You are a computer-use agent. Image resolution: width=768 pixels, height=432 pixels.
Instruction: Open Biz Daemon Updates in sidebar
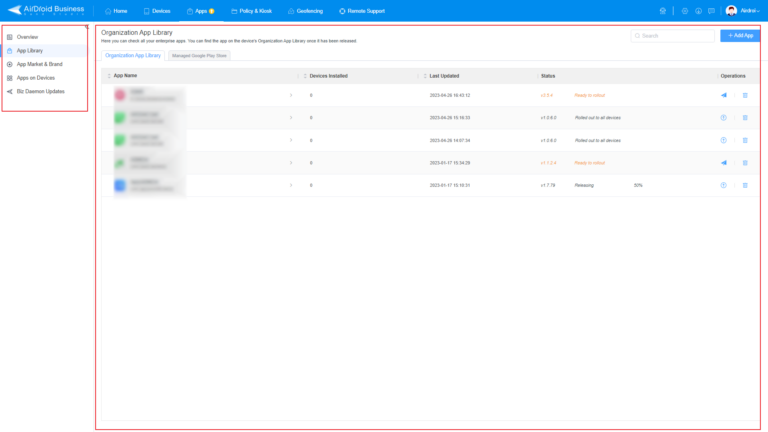click(x=40, y=91)
